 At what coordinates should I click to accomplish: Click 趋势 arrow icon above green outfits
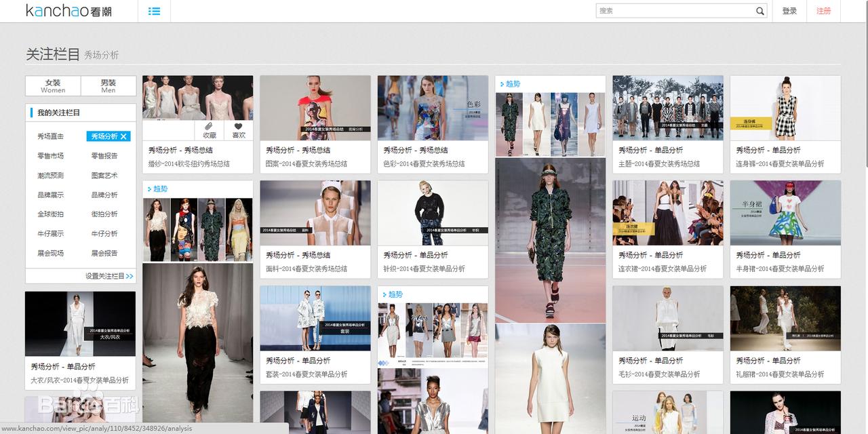[502, 84]
